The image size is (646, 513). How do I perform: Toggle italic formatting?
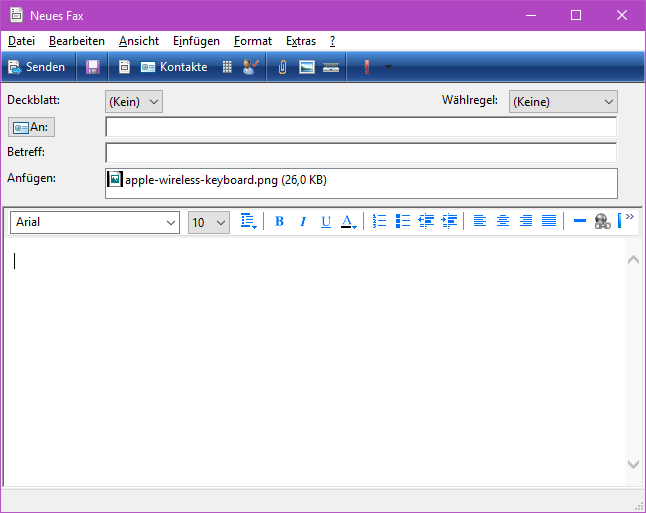click(302, 222)
